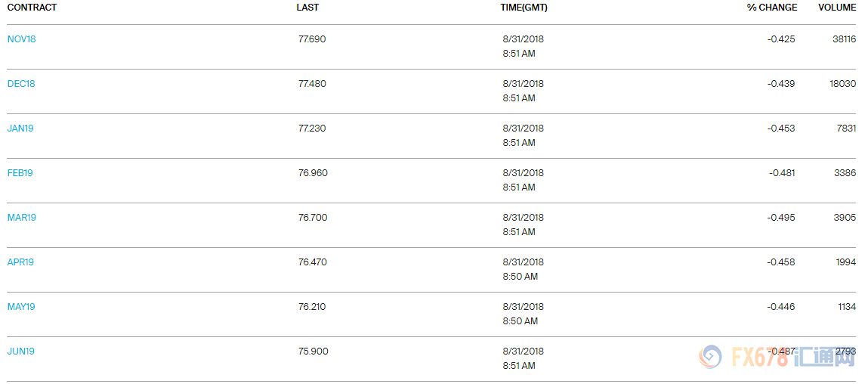Open the MAR19 contract link
Screen dimensions: 868x384
click(x=22, y=218)
